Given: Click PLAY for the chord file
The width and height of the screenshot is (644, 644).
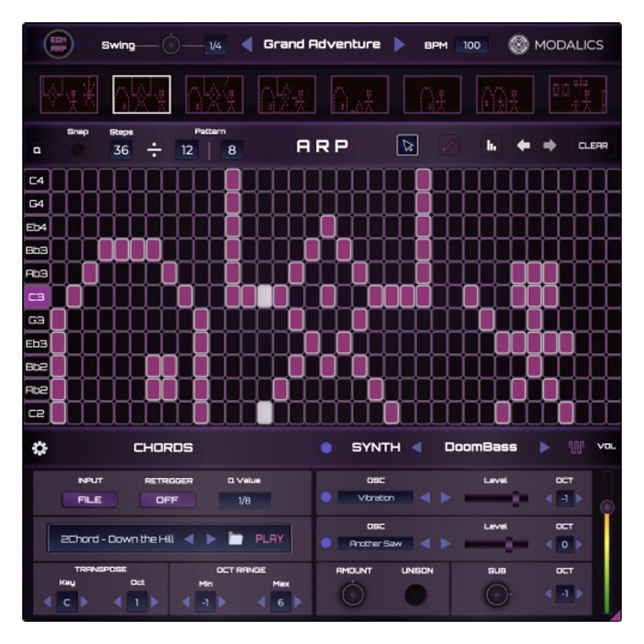Looking at the screenshot, I should tap(269, 539).
